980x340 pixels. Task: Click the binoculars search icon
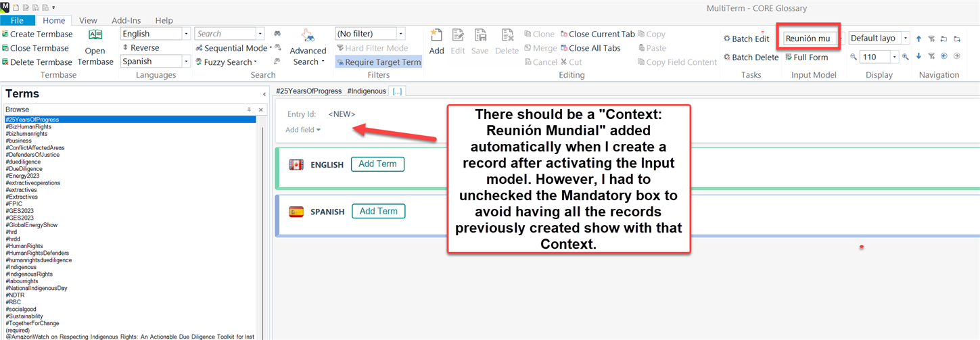277,34
